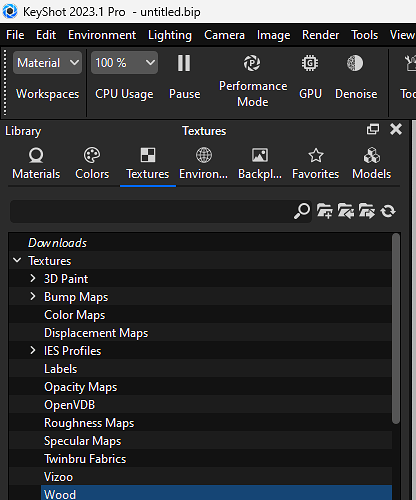Switch to the Backplates library tab
416x500 pixels.
(260, 164)
